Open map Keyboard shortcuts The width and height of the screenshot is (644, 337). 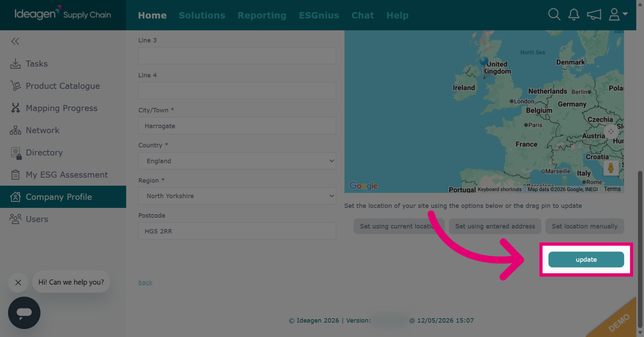500,189
